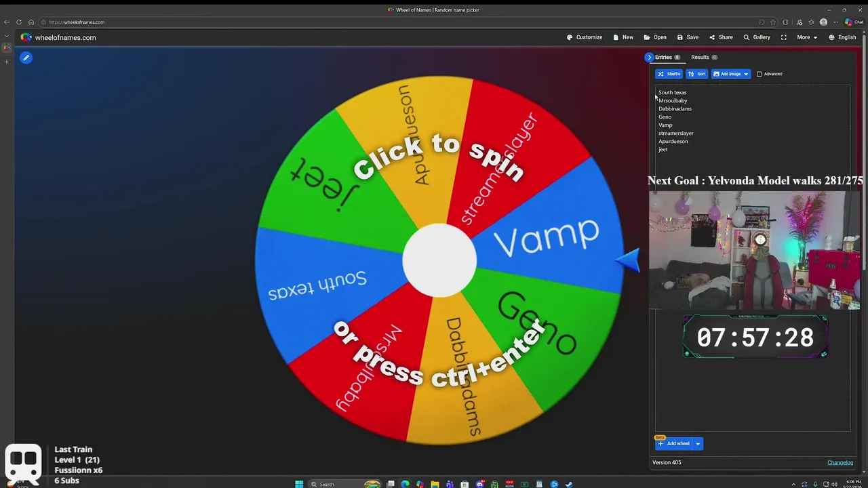868x488 pixels.
Task: Expand the vertical tabs chevron
Action: (7, 37)
